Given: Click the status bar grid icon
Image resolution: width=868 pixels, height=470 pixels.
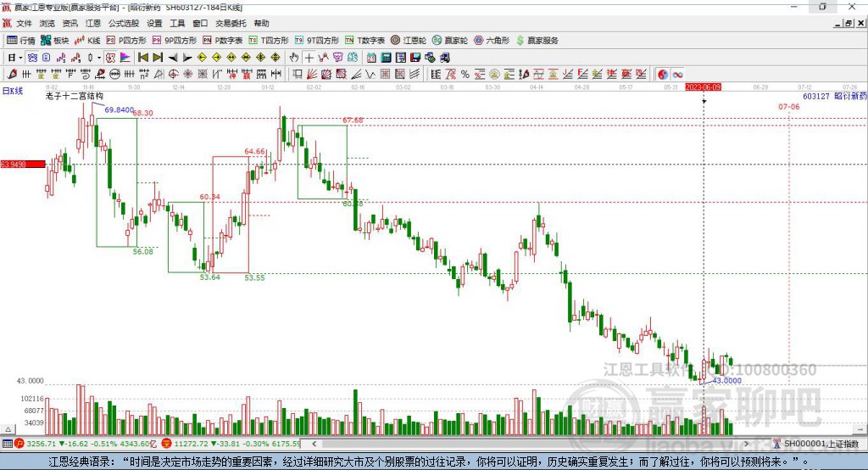Looking at the screenshot, I should click(7, 444).
